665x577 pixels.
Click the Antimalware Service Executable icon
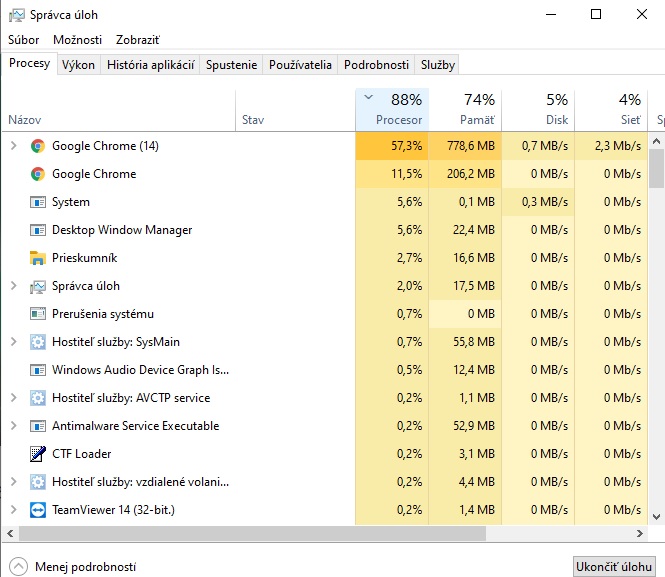pos(38,426)
